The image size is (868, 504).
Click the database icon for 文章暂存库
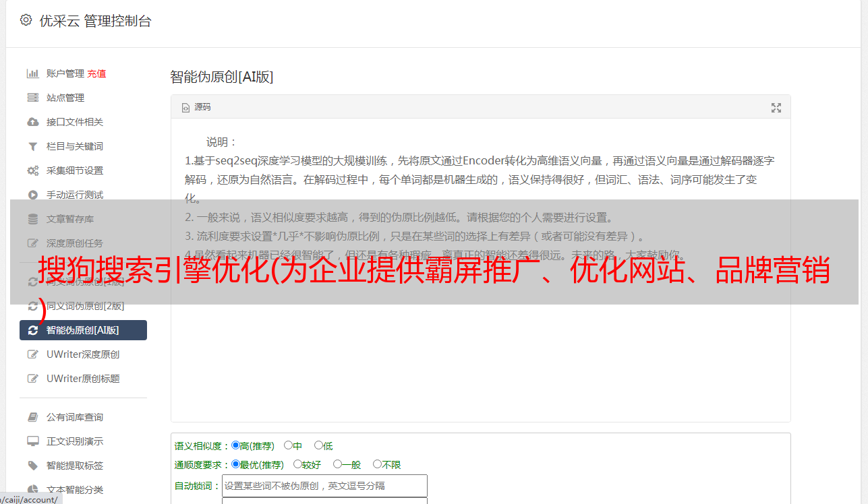(32, 219)
